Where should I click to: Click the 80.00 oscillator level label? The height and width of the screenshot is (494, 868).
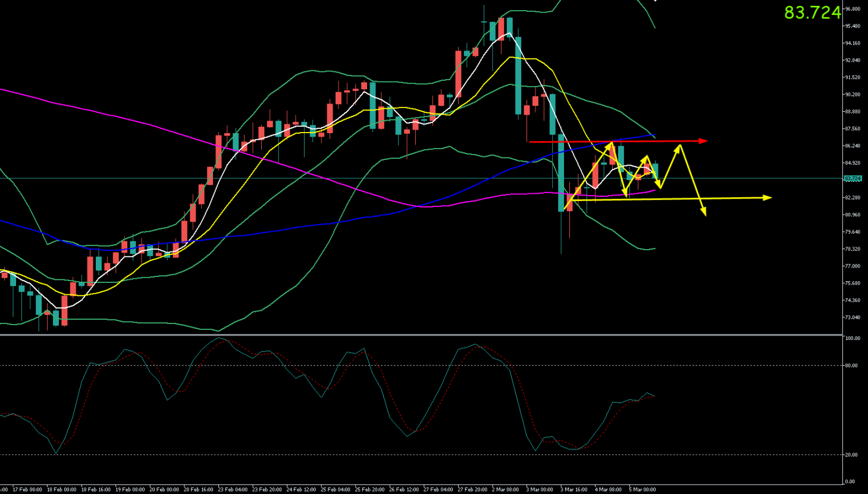click(x=851, y=366)
